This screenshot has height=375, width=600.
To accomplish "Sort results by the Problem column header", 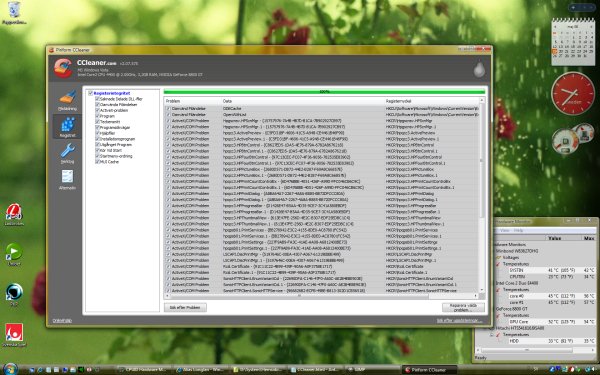I will 193,101.
